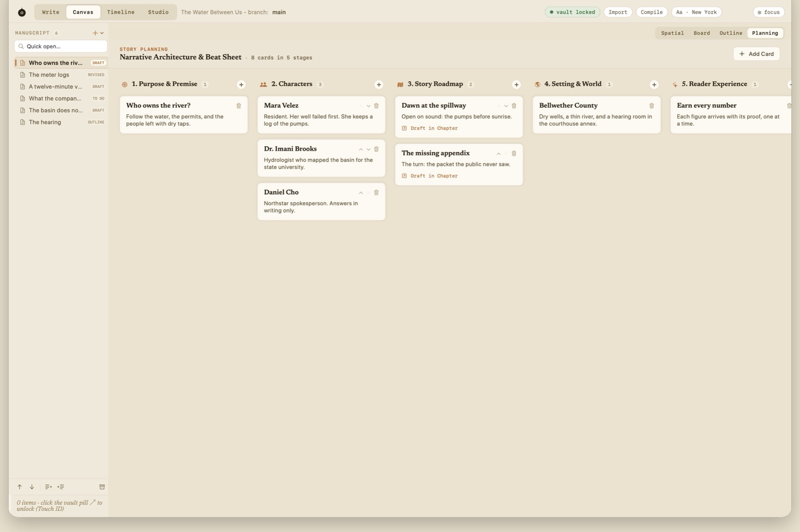Image resolution: width=800 pixels, height=532 pixels.
Task: Add card to Characters stage
Action: pyautogui.click(x=379, y=85)
